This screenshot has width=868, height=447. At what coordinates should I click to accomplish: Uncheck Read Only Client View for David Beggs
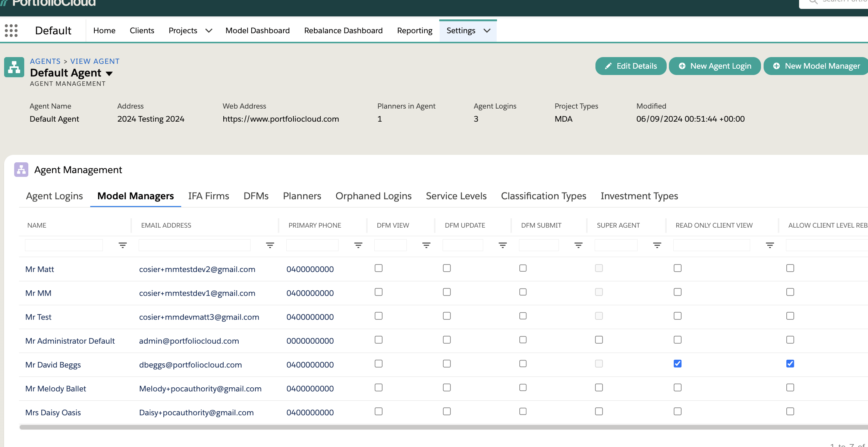[x=677, y=364]
